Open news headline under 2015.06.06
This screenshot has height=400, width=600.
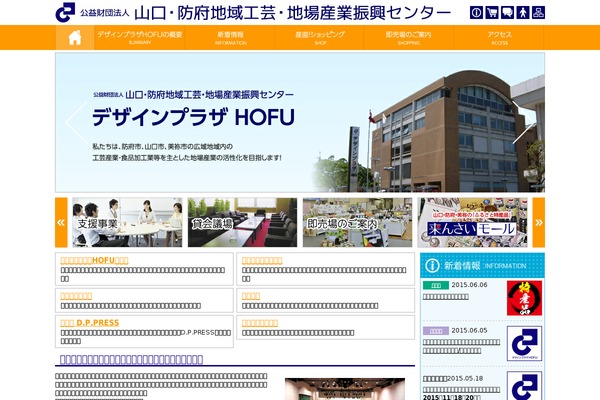[x=445, y=297]
